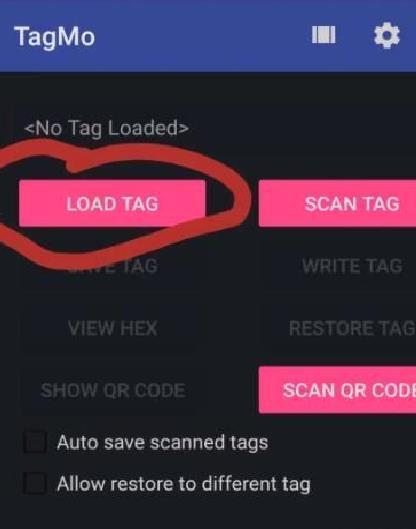Viewport: 416px width, 529px height.
Task: Click the 'Allow restore to different tag' label
Action: [x=184, y=484]
